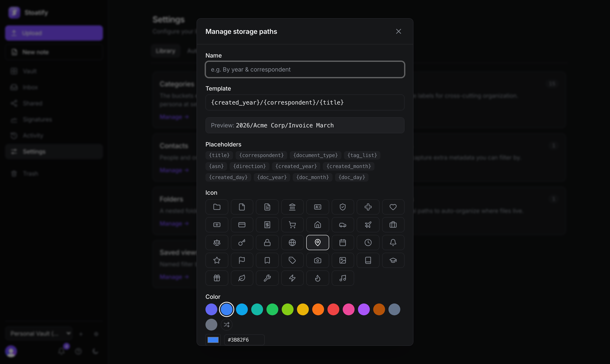
Task: Select the banknote icon
Action: pyautogui.click(x=217, y=225)
